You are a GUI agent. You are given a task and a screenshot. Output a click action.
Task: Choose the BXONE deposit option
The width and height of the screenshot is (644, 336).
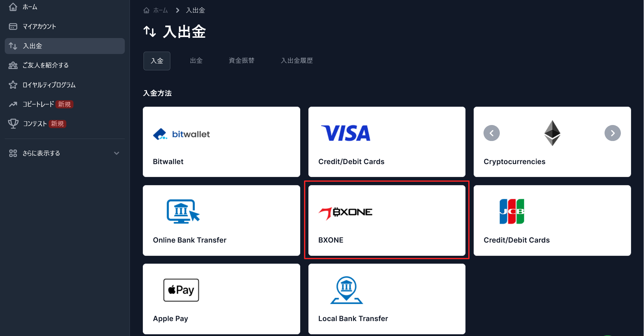(x=387, y=220)
